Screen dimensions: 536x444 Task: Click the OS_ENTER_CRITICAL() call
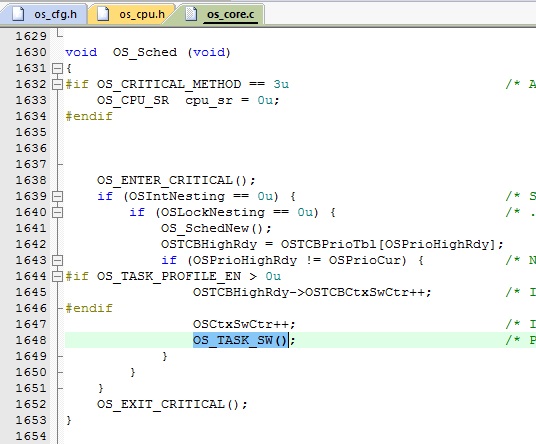coord(172,180)
